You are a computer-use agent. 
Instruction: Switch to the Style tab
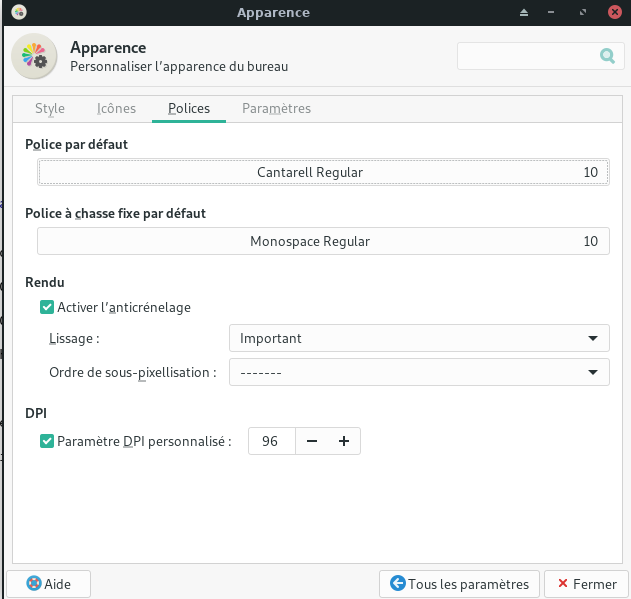(50, 108)
